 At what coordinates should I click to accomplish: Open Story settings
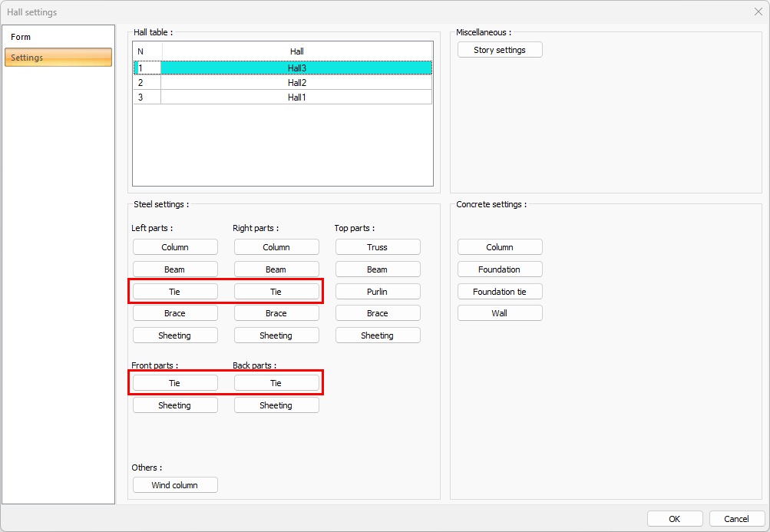coord(500,50)
